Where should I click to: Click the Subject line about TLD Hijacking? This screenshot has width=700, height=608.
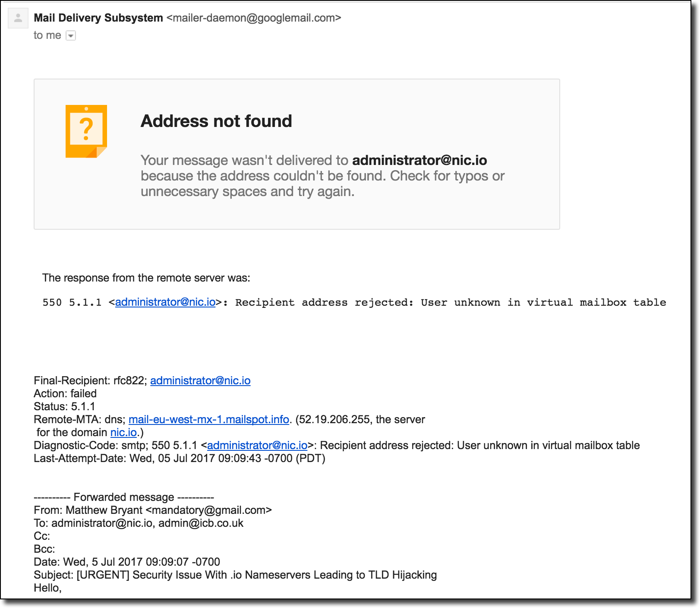235,575
